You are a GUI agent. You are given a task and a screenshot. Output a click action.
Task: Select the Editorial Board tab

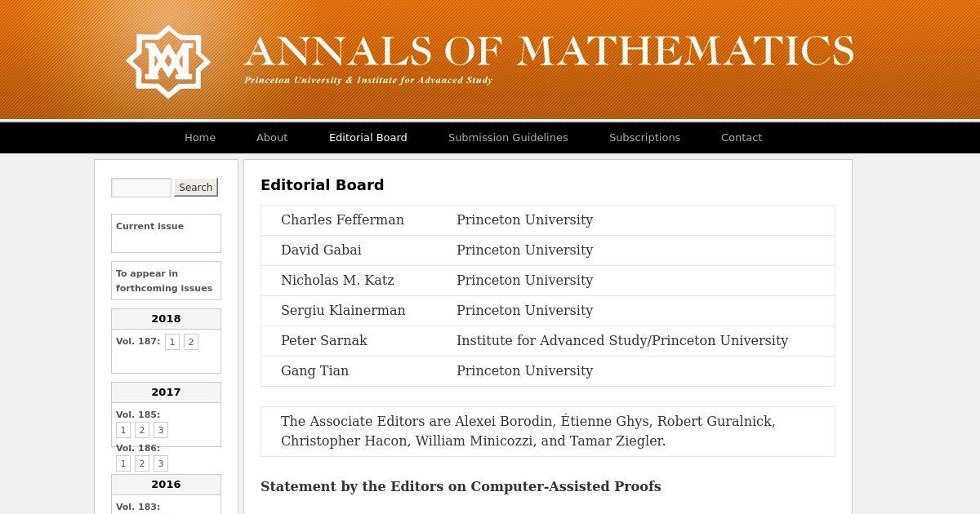[x=368, y=138]
